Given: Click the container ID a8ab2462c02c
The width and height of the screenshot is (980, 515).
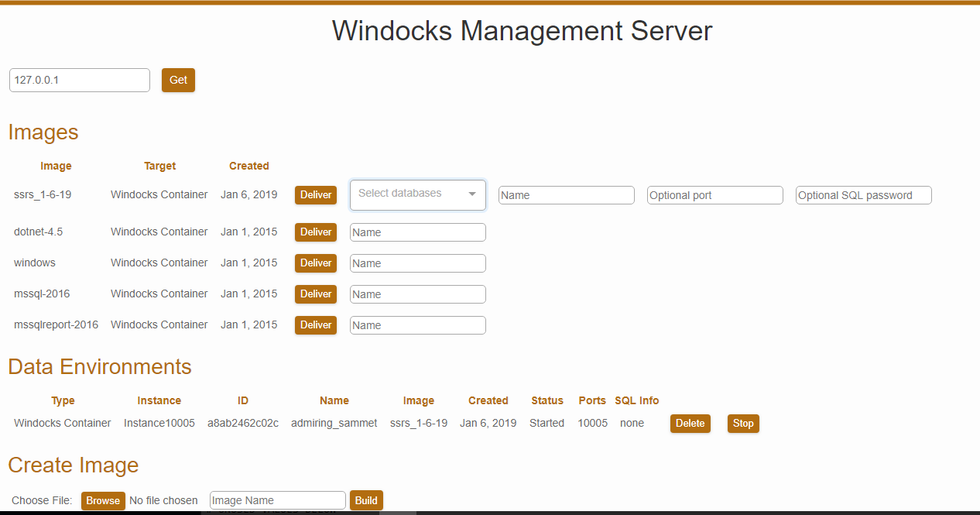Looking at the screenshot, I should pos(243,423).
